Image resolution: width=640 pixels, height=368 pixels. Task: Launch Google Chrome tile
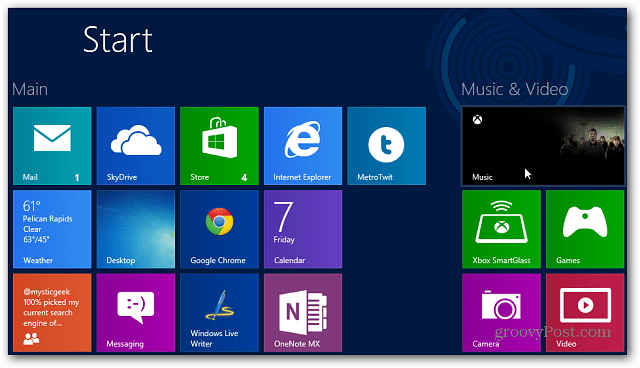pyautogui.click(x=219, y=229)
